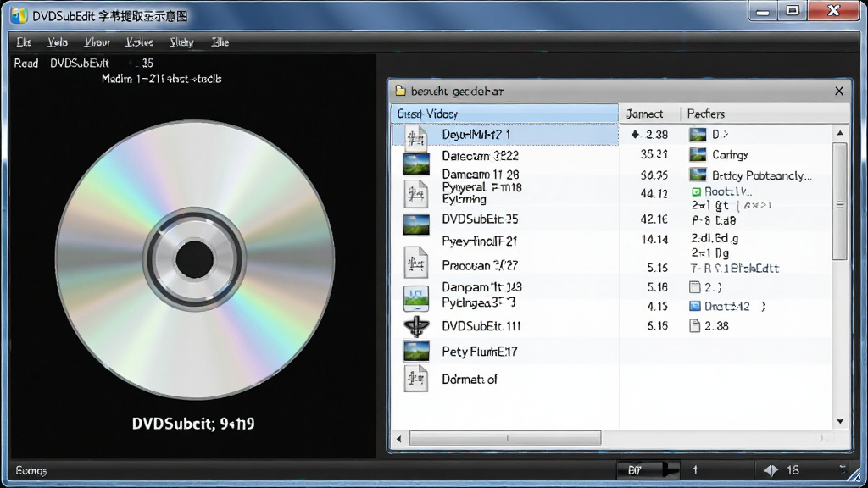This screenshot has width=868, height=488.
Task: Select document icon next to 'Pyyeral F-m18'
Action: tap(415, 194)
